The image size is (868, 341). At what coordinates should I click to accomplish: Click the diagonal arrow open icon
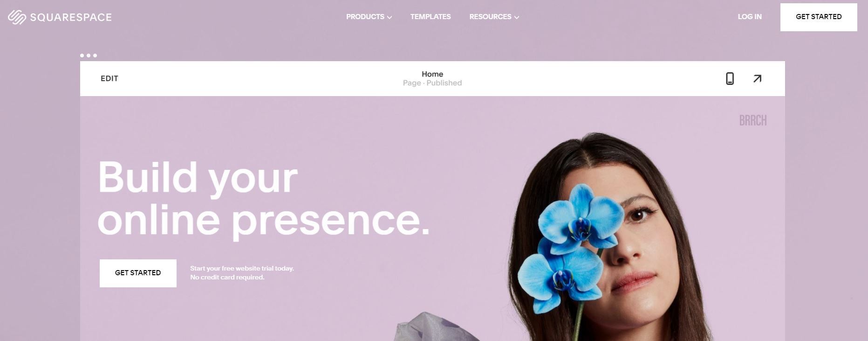pyautogui.click(x=758, y=79)
